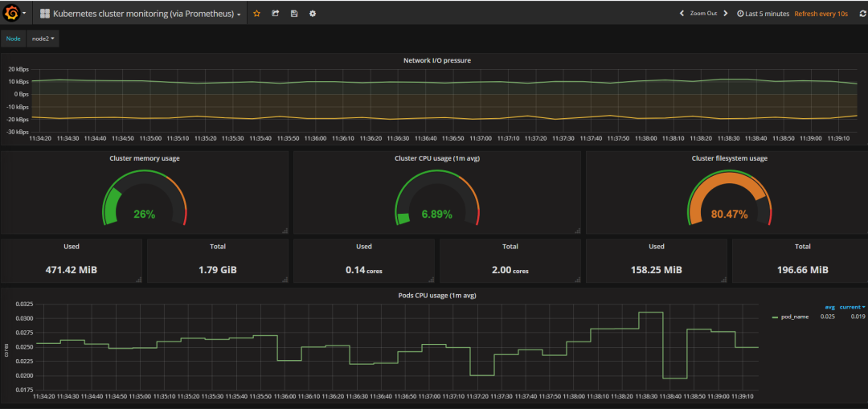Shift time range back with left chevron
Viewport: 868px width, 409px height.
coord(682,14)
